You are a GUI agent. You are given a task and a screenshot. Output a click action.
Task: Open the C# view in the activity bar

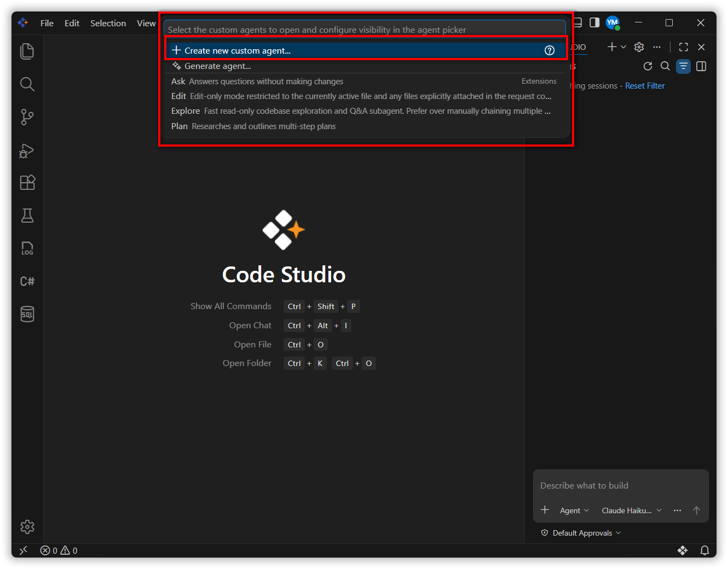coord(27,281)
